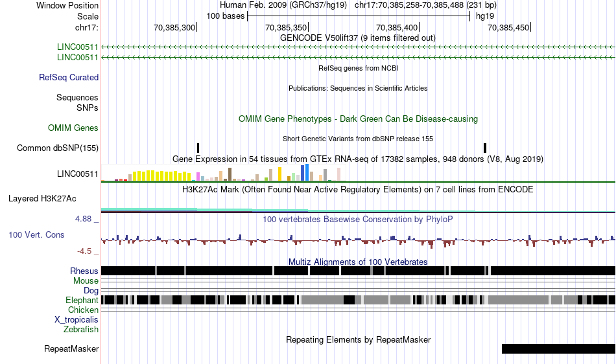Open the Layered H3K27Ac track label
Screen dimensions: 616x364
click(42, 198)
